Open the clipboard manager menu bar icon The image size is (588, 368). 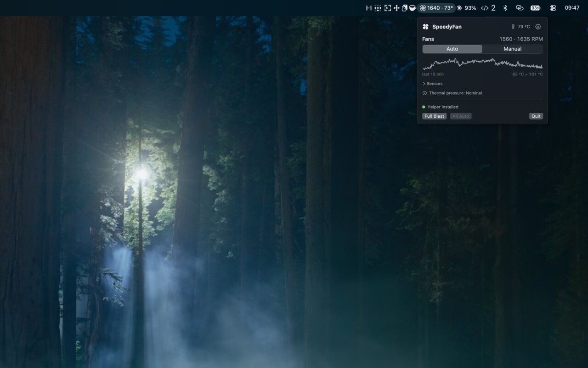pyautogui.click(x=405, y=8)
